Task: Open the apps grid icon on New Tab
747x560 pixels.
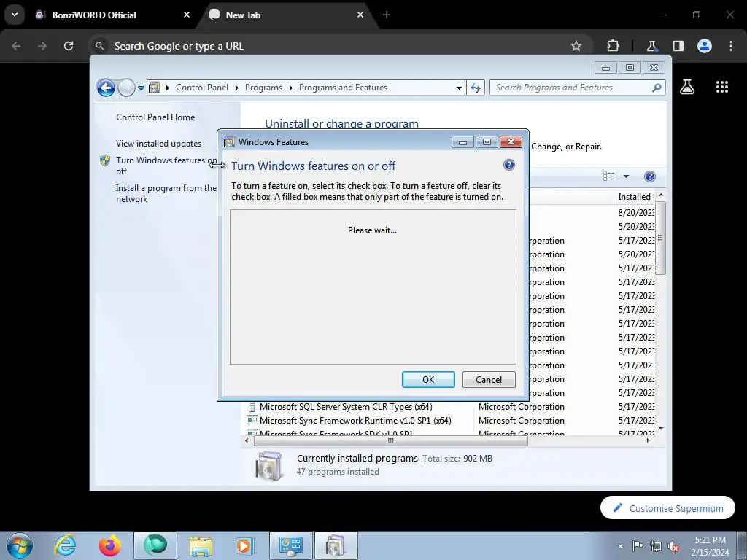Action: tap(721, 87)
